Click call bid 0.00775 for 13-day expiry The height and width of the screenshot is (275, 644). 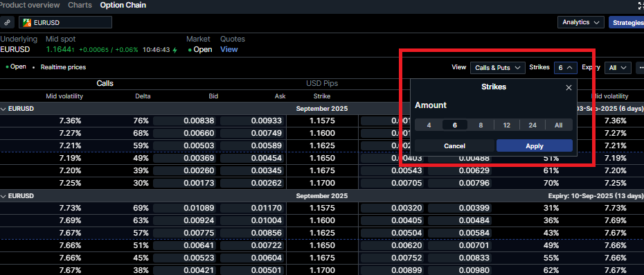point(184,233)
